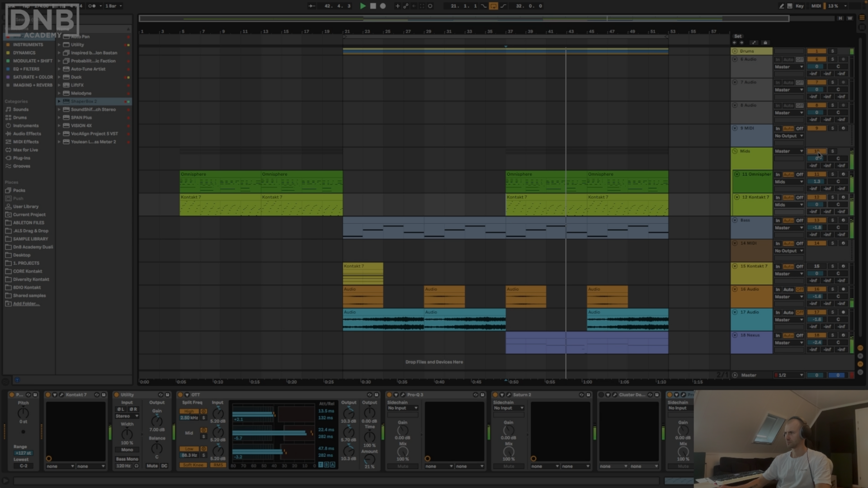
Task: Lock the arrangement with the lock icon
Action: [x=765, y=42]
